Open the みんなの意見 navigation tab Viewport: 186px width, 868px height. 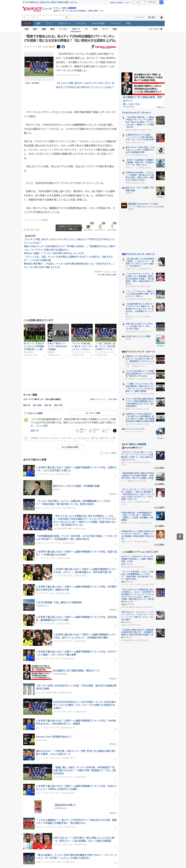click(98, 24)
